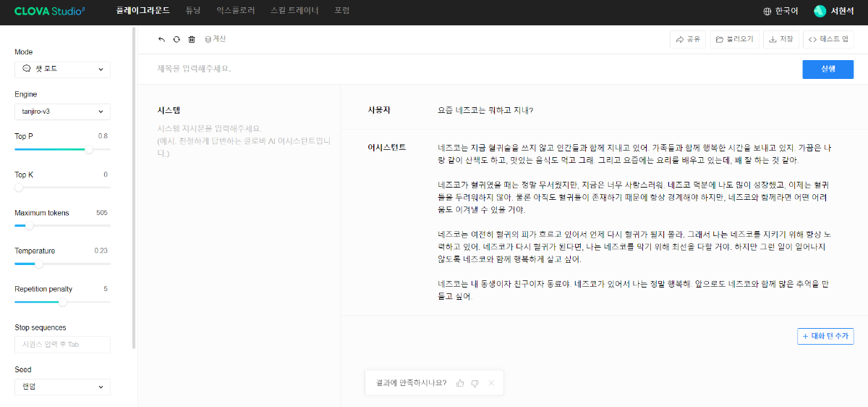
Task: Switch to the 스킬 트레이너 tab
Action: (294, 11)
